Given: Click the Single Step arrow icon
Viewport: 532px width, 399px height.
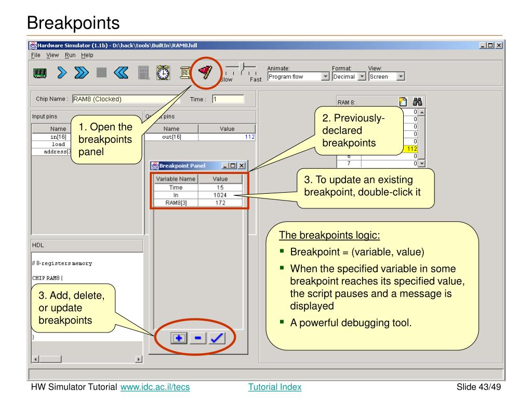Looking at the screenshot, I should click(x=62, y=73).
